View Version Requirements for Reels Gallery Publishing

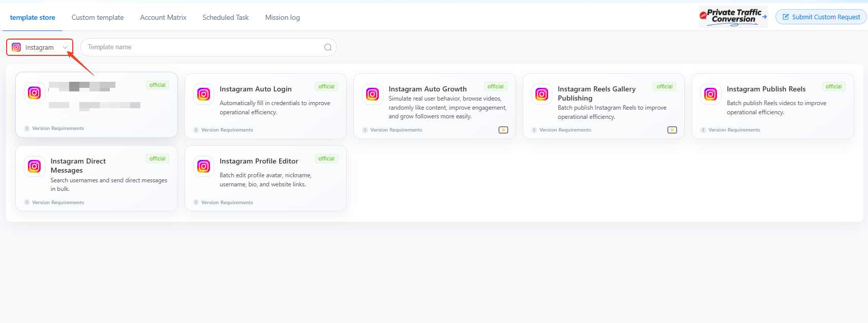pos(561,130)
